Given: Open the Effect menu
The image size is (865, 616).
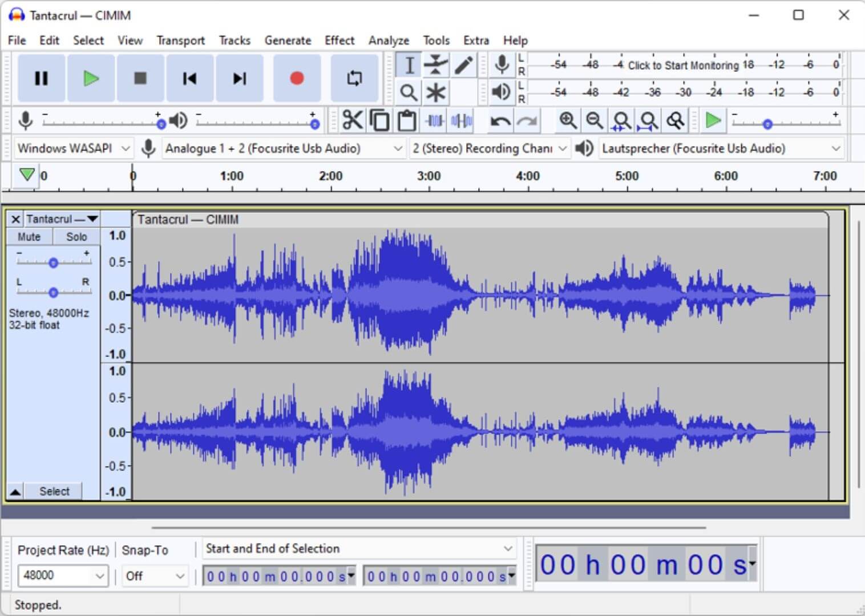Looking at the screenshot, I should point(339,40).
